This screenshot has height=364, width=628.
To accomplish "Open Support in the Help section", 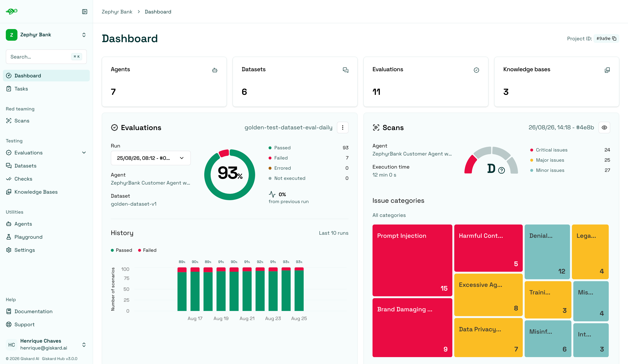I will [x=46, y=324].
